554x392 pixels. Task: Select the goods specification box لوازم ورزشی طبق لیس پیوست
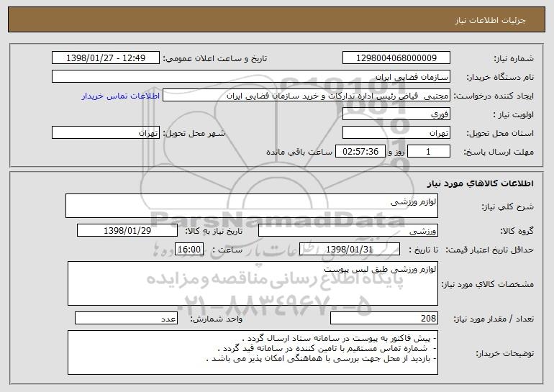[x=253, y=283]
